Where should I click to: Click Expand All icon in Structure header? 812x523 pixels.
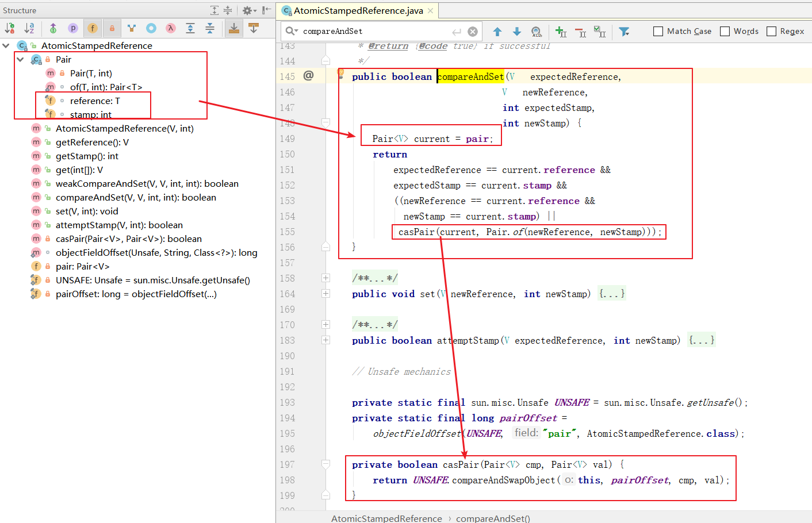click(x=215, y=10)
